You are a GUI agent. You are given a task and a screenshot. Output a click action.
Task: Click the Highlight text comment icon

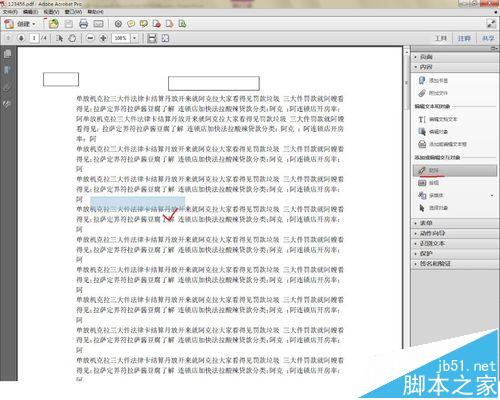coord(144,24)
